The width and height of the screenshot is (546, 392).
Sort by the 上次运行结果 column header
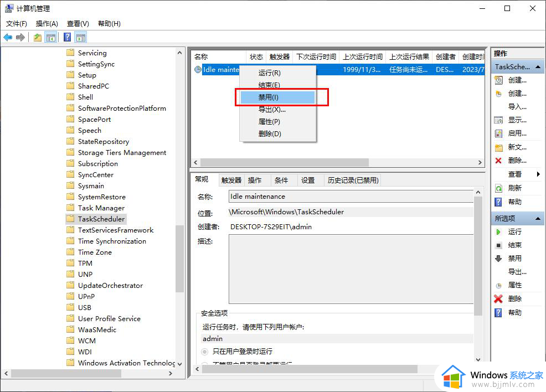pos(409,56)
